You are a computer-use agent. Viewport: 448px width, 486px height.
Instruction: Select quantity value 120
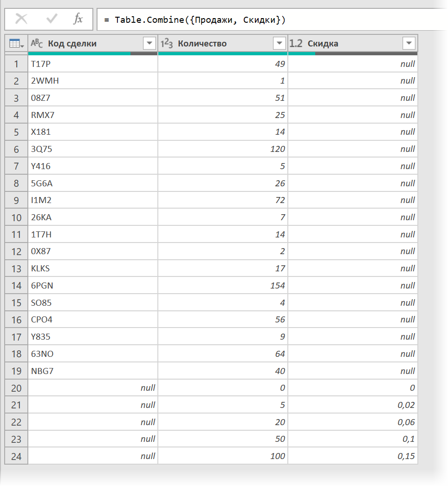(223, 149)
